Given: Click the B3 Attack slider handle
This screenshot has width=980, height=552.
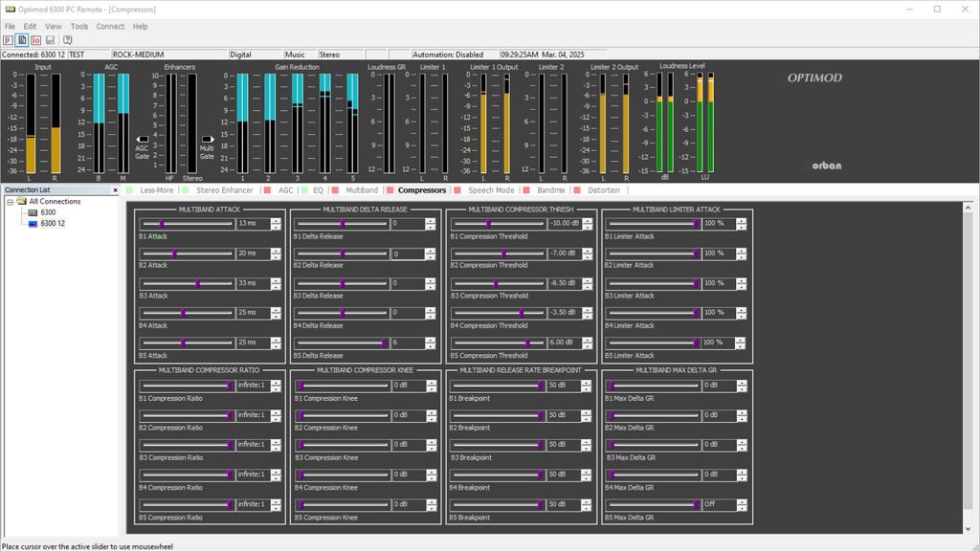Looking at the screenshot, I should pyautogui.click(x=198, y=283).
